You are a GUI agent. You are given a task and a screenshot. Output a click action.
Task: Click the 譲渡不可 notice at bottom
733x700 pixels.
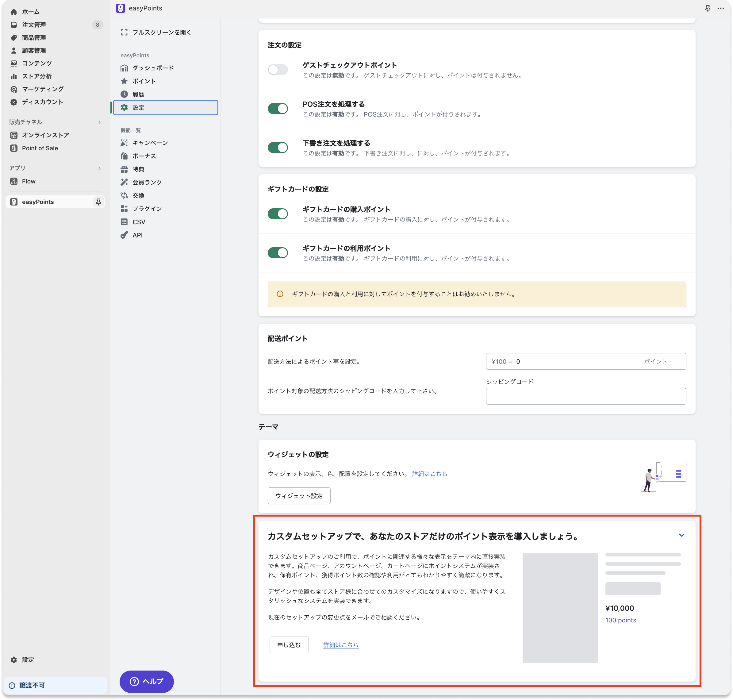click(55, 686)
